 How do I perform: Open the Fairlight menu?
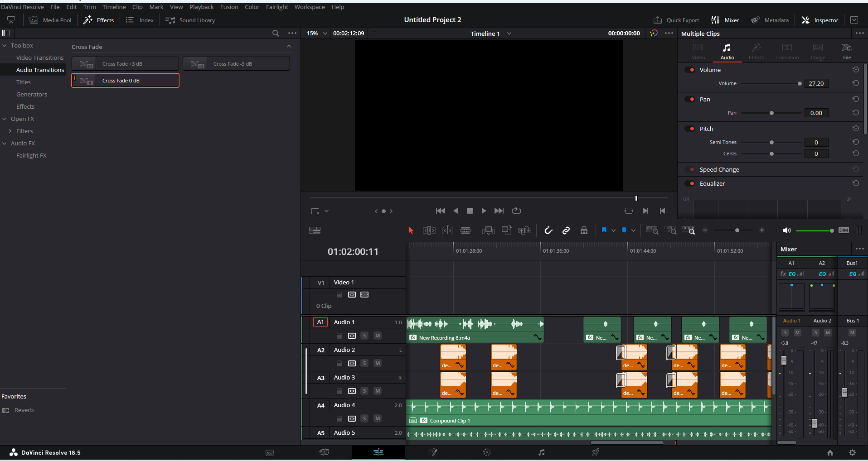pos(276,7)
